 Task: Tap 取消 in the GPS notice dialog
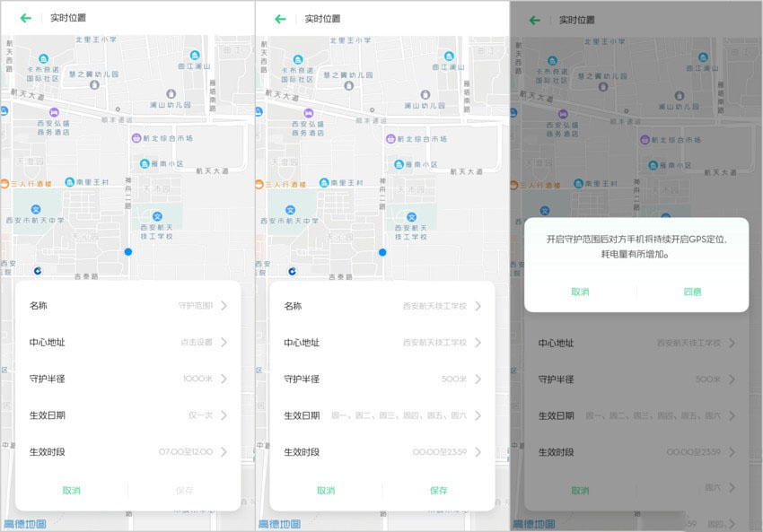click(581, 292)
